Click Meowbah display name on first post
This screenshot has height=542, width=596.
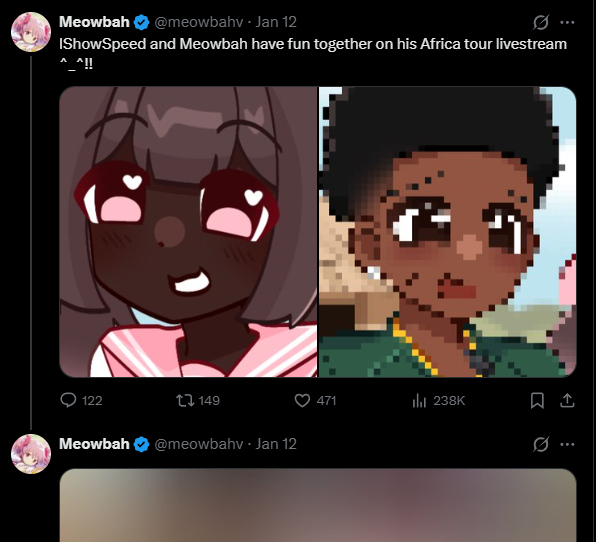pos(94,22)
